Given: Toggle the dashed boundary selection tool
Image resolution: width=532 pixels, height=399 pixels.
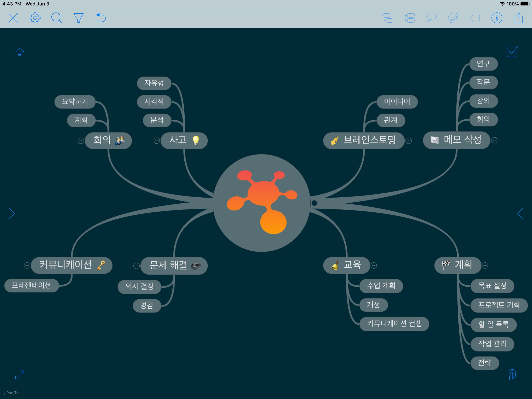Looking at the screenshot, I should (x=475, y=18).
